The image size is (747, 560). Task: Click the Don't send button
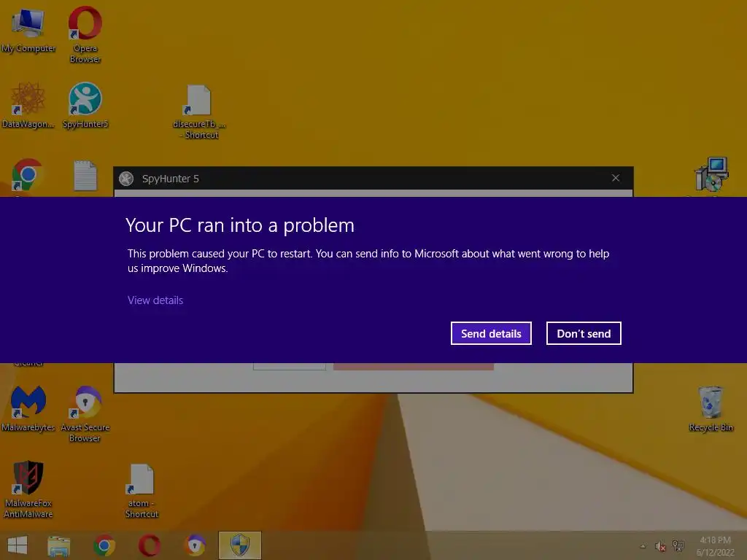pos(584,333)
